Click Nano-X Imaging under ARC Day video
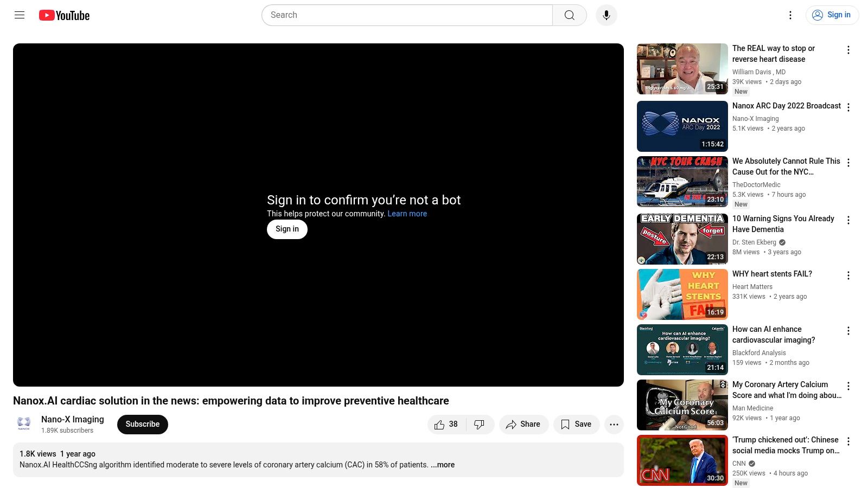Screen dimensions: 868x488 pyautogui.click(x=756, y=119)
